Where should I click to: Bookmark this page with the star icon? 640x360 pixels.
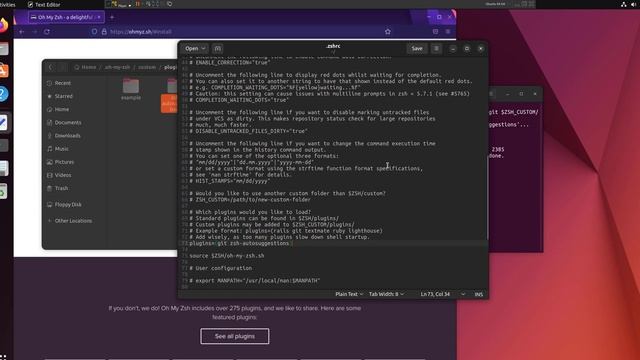388,31
